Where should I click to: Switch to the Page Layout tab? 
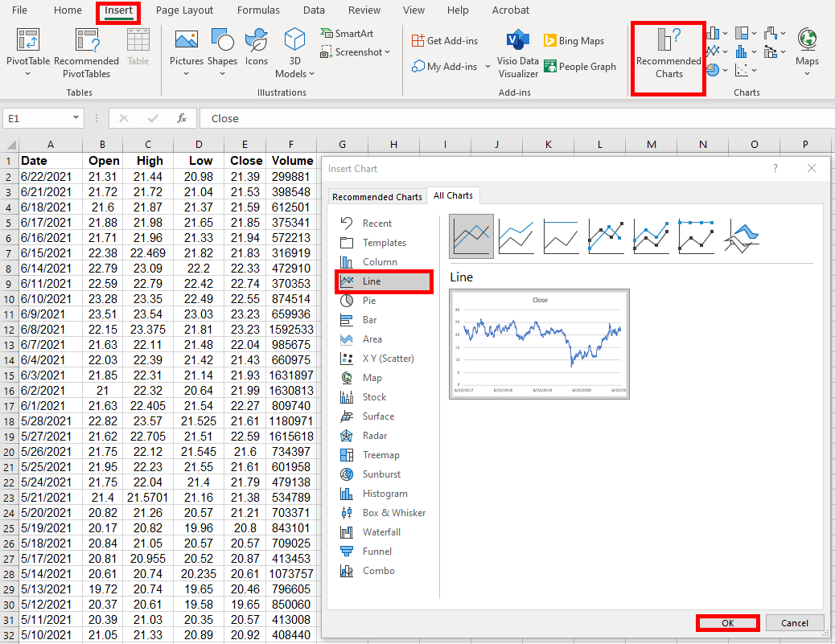pyautogui.click(x=184, y=10)
